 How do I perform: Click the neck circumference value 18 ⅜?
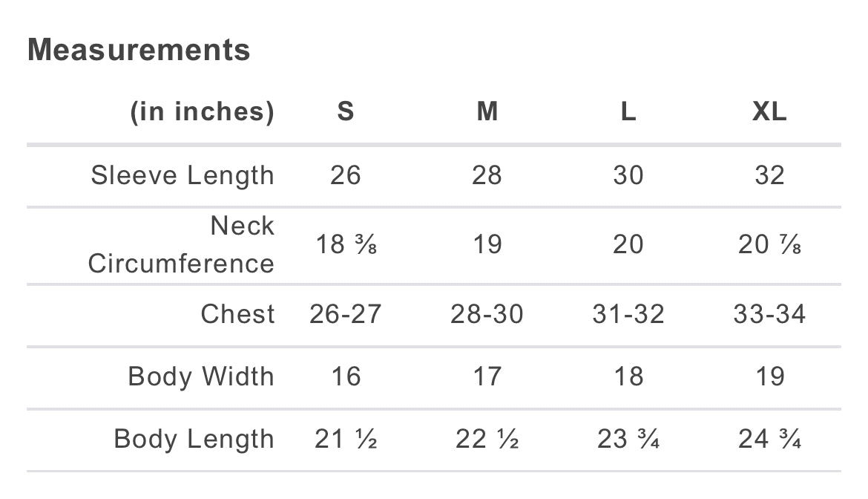[346, 244]
